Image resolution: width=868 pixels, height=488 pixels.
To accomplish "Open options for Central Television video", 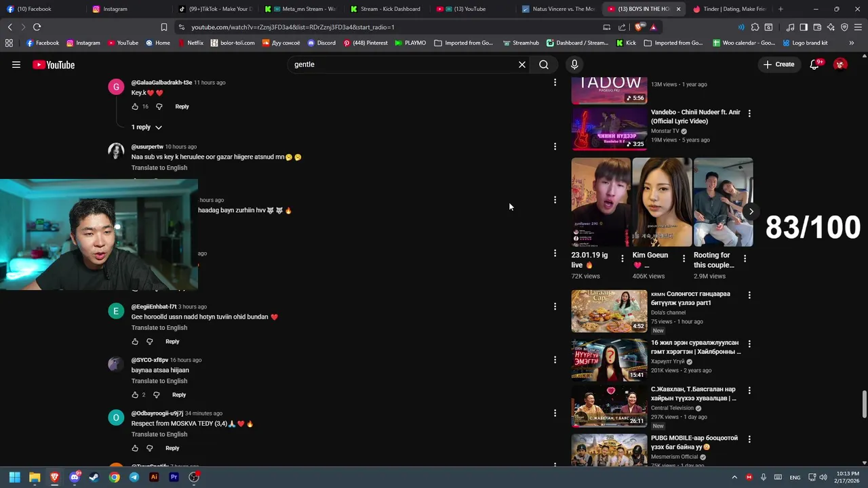I will click(749, 390).
